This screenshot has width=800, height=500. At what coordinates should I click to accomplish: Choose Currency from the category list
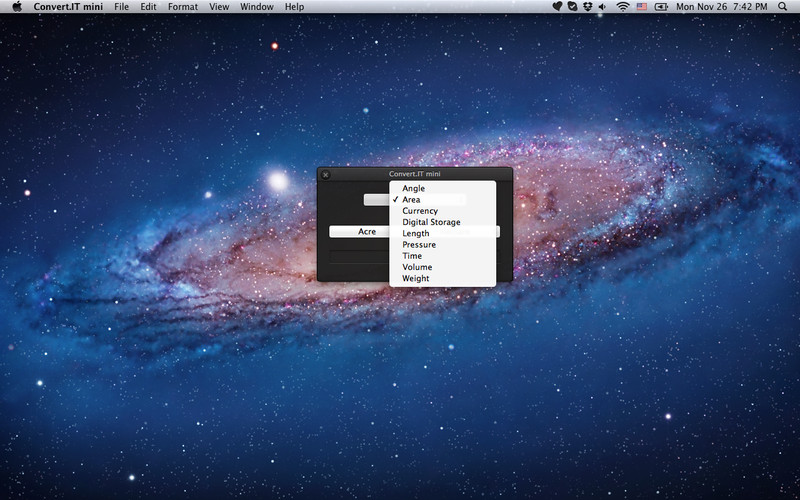click(442, 211)
